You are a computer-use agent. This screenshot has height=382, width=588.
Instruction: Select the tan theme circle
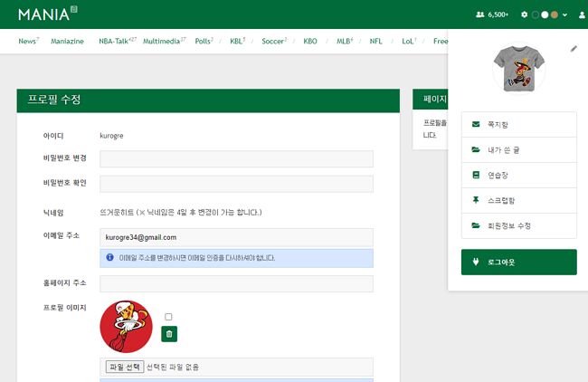[x=555, y=15]
